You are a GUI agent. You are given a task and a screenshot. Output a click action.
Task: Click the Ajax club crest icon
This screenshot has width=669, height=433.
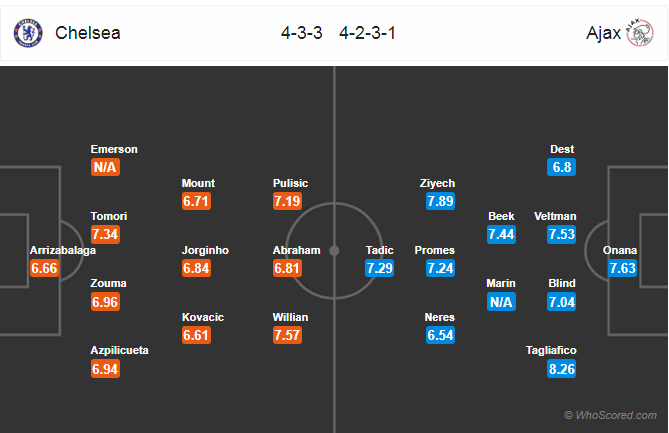click(640, 33)
